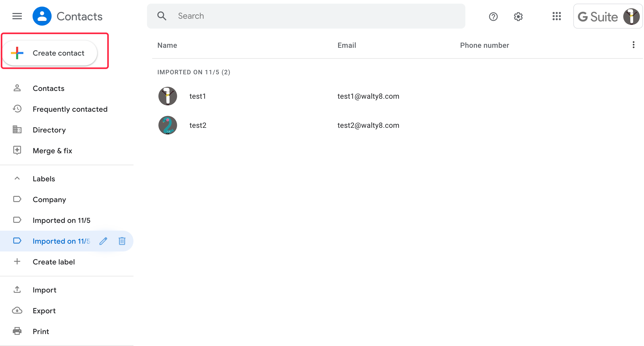The height and width of the screenshot is (346, 644).
Task: Click the help question mark icon
Action: [493, 17]
